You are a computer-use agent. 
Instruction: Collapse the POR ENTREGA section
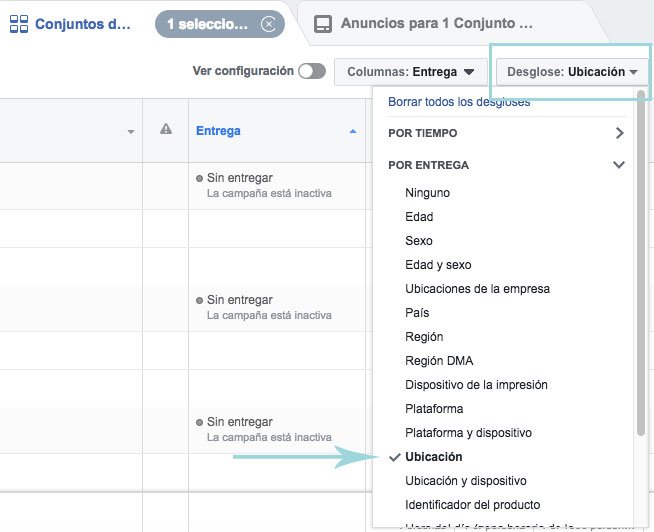pyautogui.click(x=506, y=165)
